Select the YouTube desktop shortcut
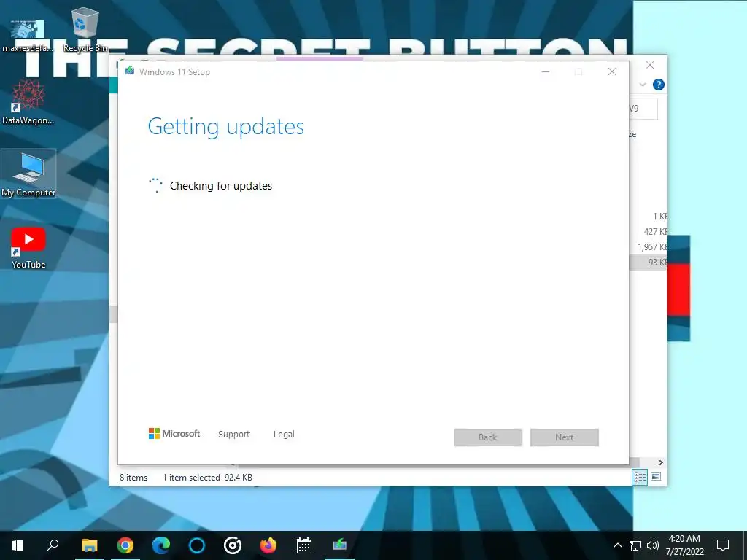The height and width of the screenshot is (560, 747). pyautogui.click(x=28, y=248)
